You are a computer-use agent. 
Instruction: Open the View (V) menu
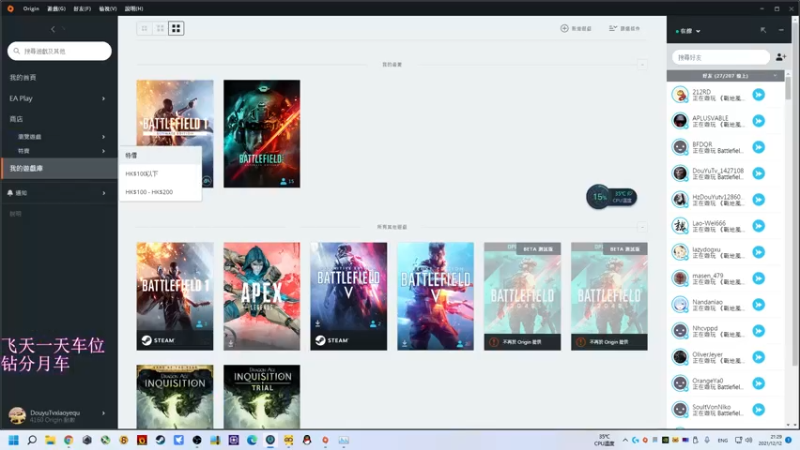coord(108,9)
